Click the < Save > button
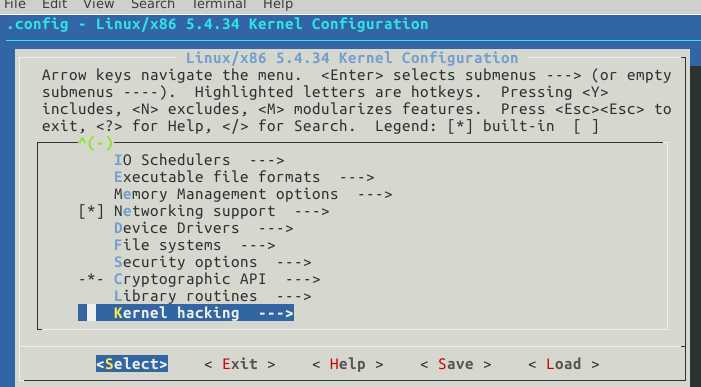Viewport: 701px width, 387px height. (x=456, y=364)
